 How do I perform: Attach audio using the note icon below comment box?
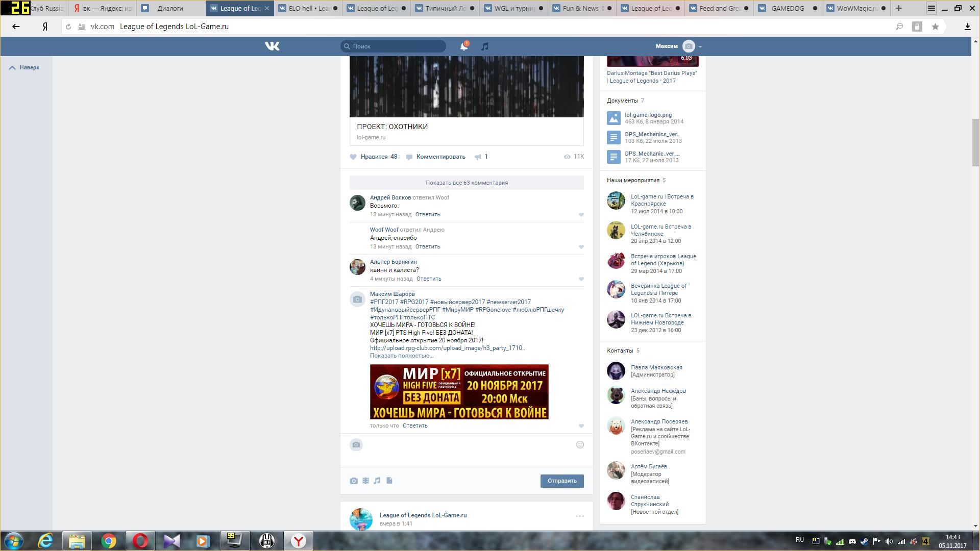point(377,481)
